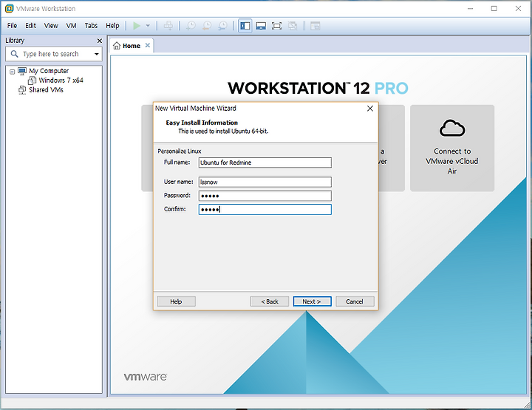532x410 pixels.
Task: Close the Home tab
Action: (148, 46)
